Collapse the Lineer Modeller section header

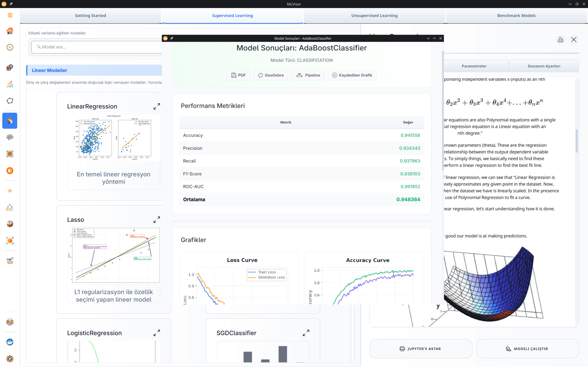94,70
